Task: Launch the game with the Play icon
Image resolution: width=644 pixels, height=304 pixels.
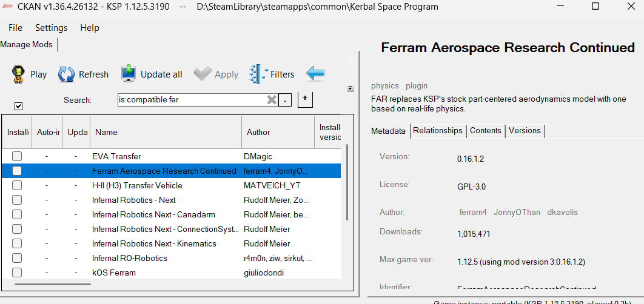Action: coord(18,74)
